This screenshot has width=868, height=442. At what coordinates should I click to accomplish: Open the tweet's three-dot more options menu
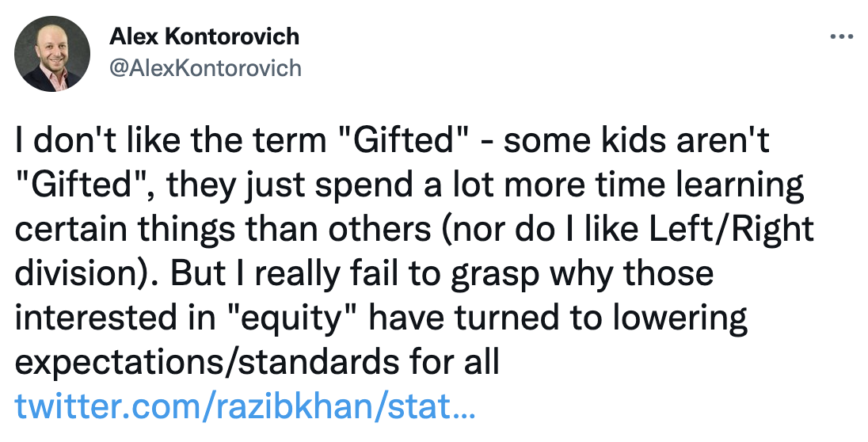[840, 36]
